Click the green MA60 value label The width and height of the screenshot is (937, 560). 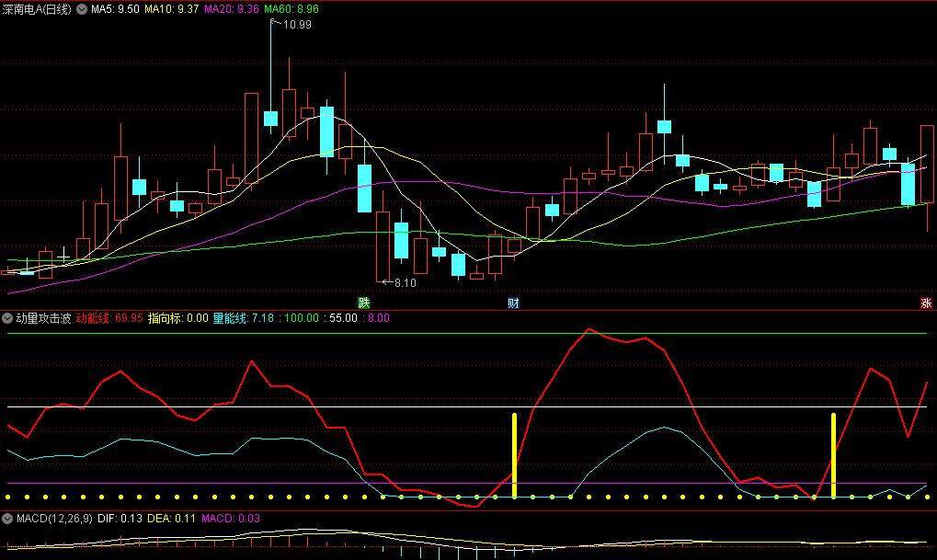291,8
